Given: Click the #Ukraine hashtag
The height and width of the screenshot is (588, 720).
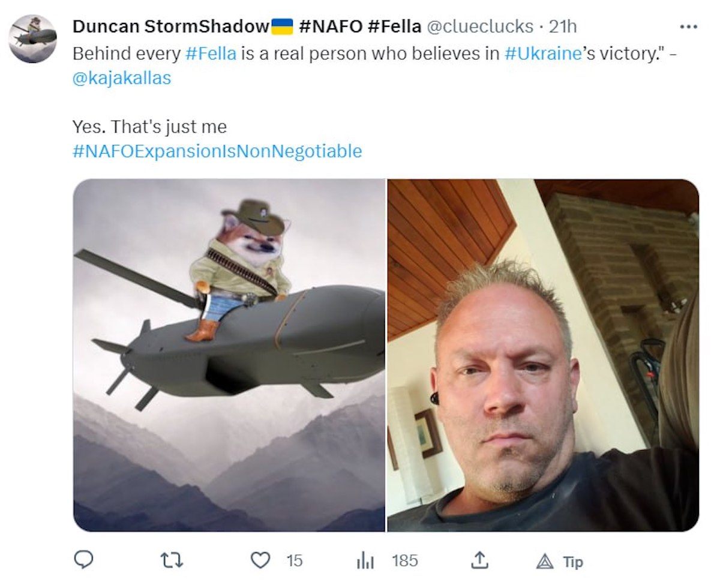Looking at the screenshot, I should click(542, 53).
